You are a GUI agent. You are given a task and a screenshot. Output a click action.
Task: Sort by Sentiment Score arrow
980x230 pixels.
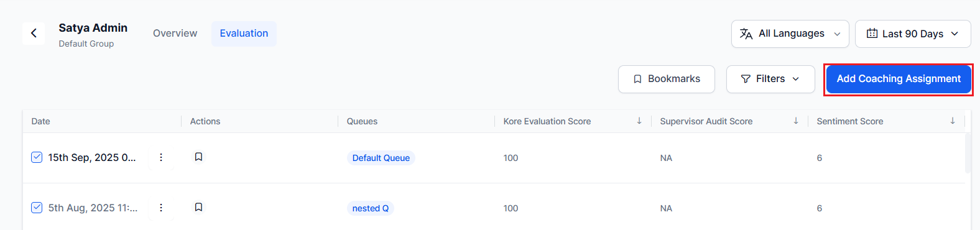click(953, 121)
